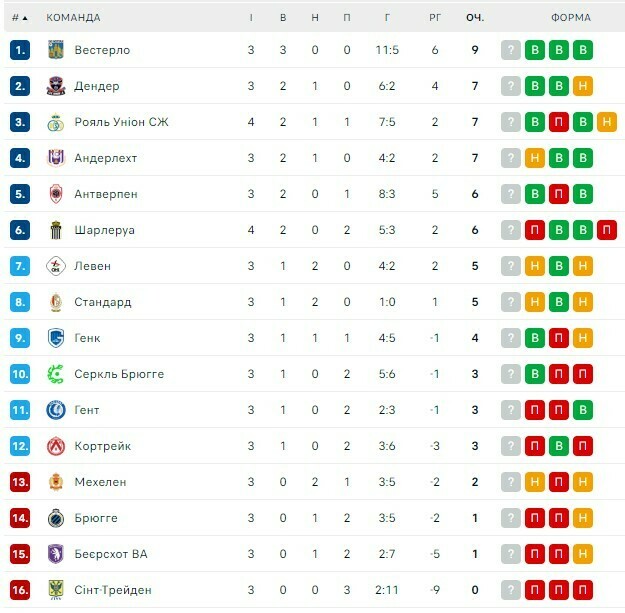625x613 pixels.
Task: Click rank badge 16 for Сінт-Трейден
Action: (20, 590)
